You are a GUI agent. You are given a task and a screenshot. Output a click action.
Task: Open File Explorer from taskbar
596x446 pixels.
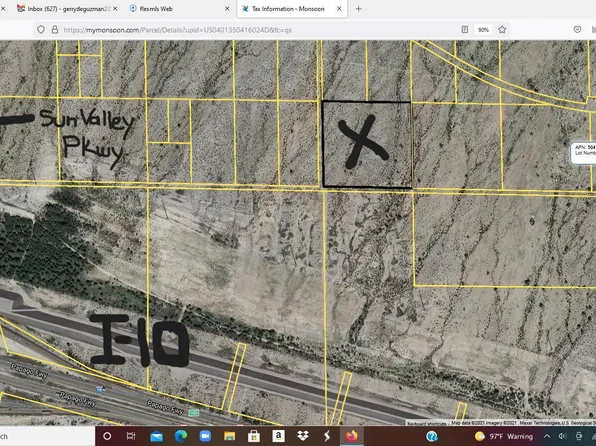[230, 436]
